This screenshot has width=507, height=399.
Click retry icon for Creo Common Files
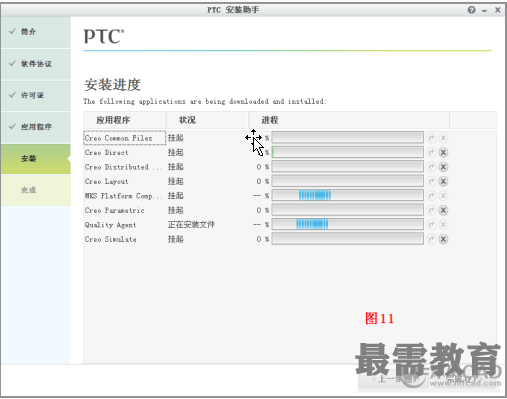pyautogui.click(x=432, y=138)
